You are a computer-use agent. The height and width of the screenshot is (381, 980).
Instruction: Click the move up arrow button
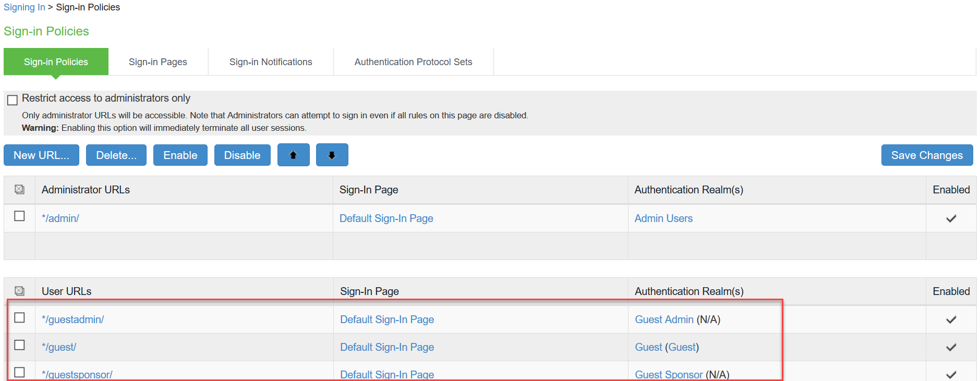coord(293,155)
